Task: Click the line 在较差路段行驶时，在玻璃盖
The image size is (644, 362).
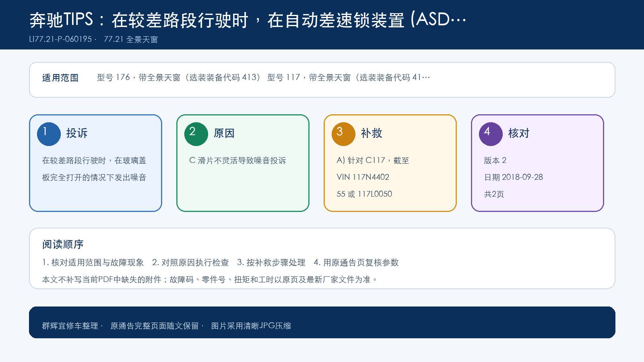Action: 94,160
